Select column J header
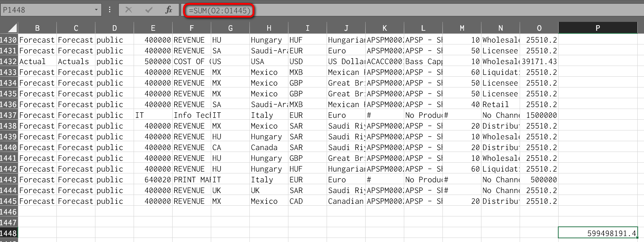The width and height of the screenshot is (644, 242). (346, 28)
